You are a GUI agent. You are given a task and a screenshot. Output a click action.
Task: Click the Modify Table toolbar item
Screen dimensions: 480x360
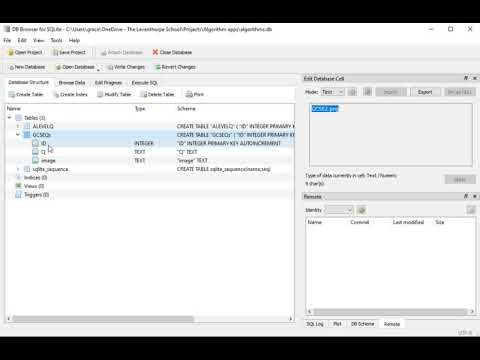[x=114, y=94]
